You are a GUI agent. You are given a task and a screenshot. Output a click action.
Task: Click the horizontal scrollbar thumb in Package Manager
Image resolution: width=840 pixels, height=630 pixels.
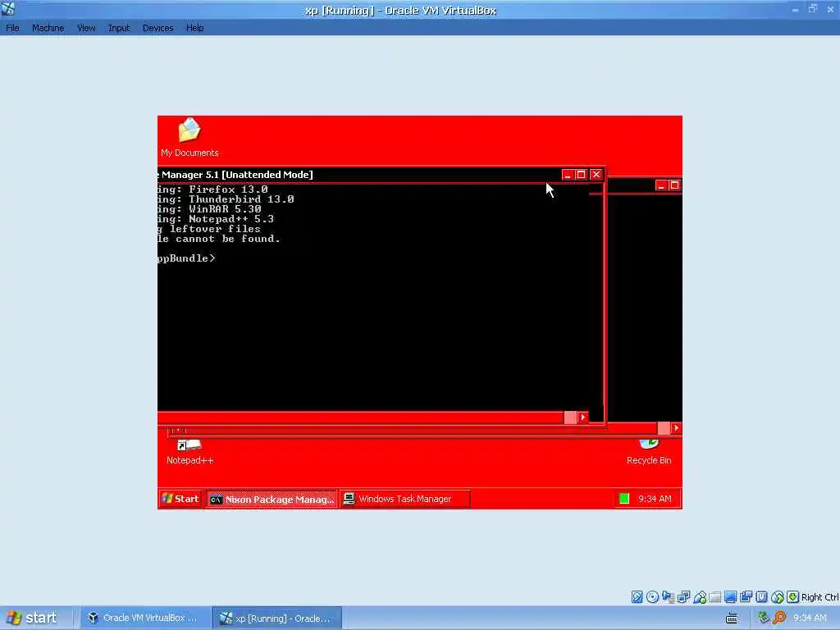[570, 418]
